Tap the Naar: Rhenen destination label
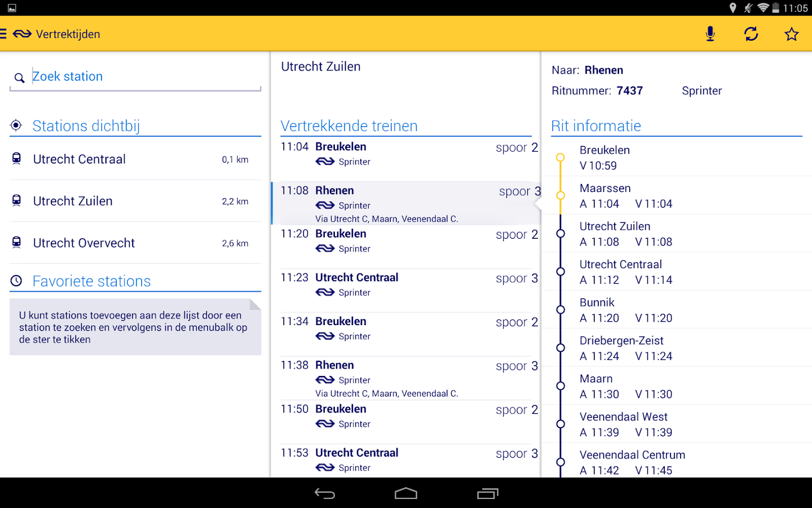Image resolution: width=812 pixels, height=508 pixels. click(x=588, y=70)
